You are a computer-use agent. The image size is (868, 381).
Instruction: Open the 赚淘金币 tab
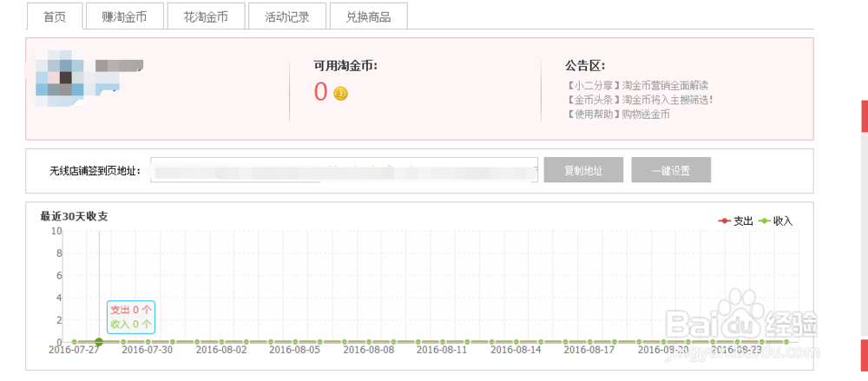[124, 16]
